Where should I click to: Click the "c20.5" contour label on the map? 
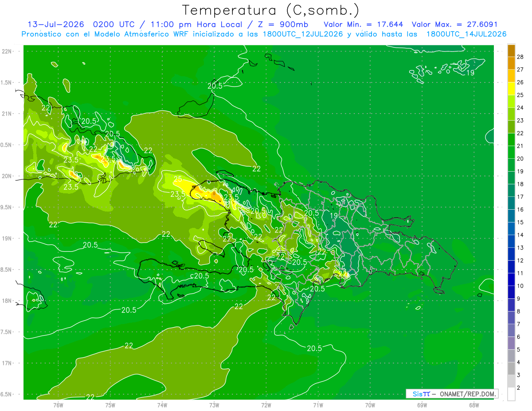point(199,276)
